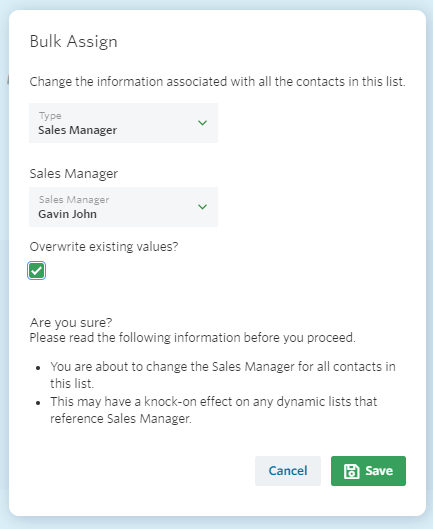Screen dimensions: 433x529
Task: Click the grey 'Sales Manager' label above Gavin John
Action: (74, 200)
